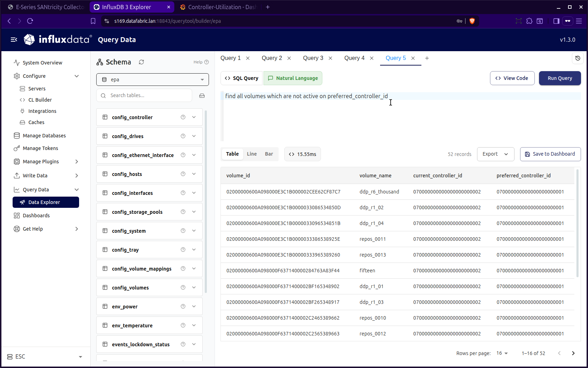The width and height of the screenshot is (588, 368).
Task: Click the table filter icon beside search
Action: click(x=202, y=96)
